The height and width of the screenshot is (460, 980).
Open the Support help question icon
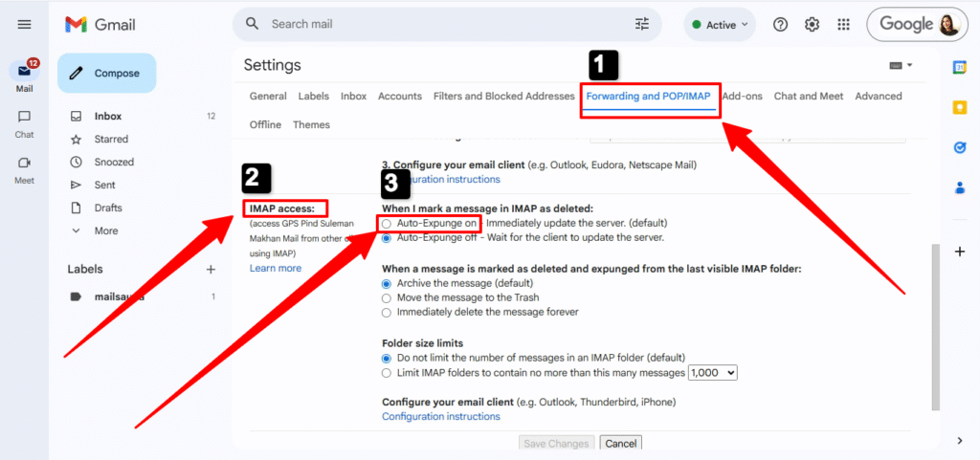tap(780, 25)
